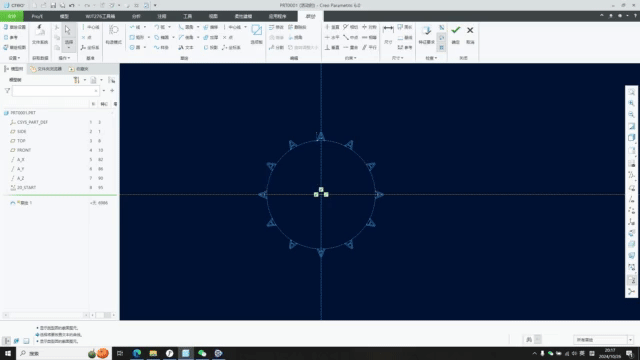The width and height of the screenshot is (640, 360).
Task: Open the Constraints group dropdown
Action: coord(351,58)
